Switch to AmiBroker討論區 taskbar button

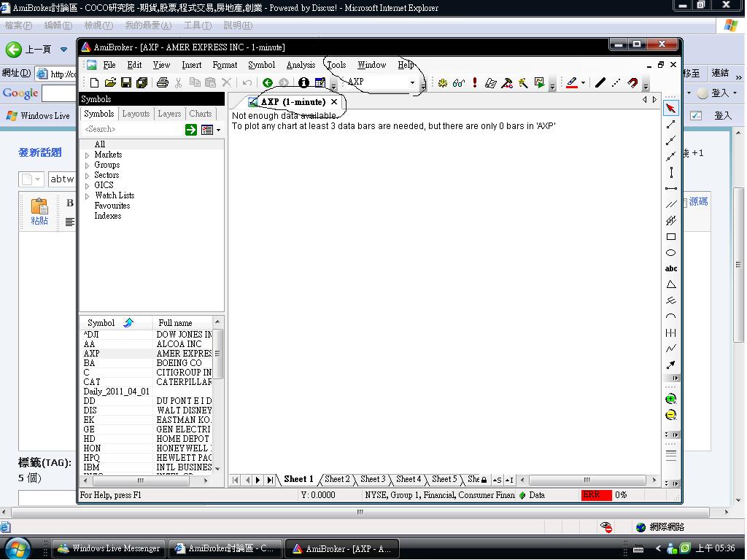(225, 548)
